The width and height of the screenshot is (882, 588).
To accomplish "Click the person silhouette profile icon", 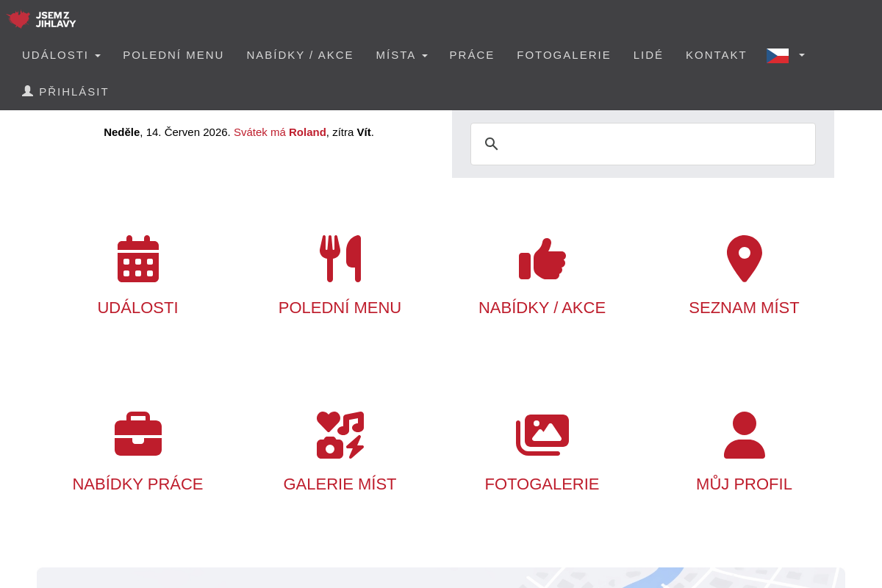I will click(x=745, y=435).
